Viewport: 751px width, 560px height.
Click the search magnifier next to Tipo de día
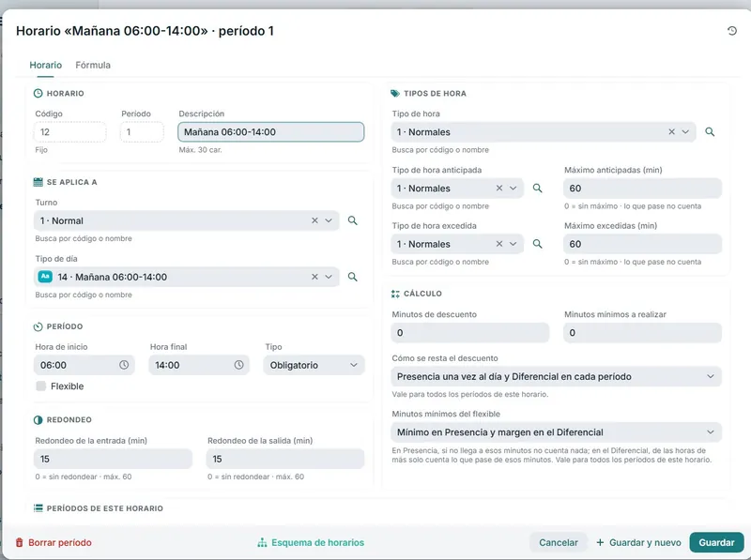353,277
